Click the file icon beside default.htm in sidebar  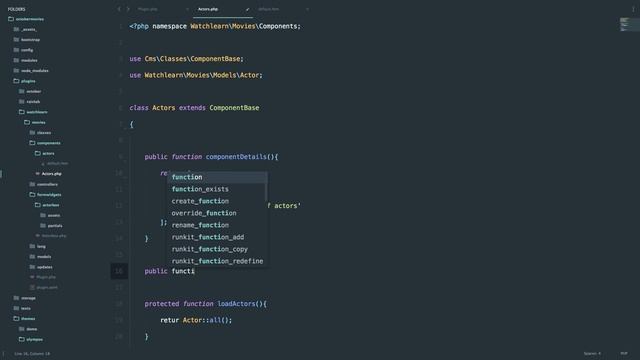[x=43, y=164]
